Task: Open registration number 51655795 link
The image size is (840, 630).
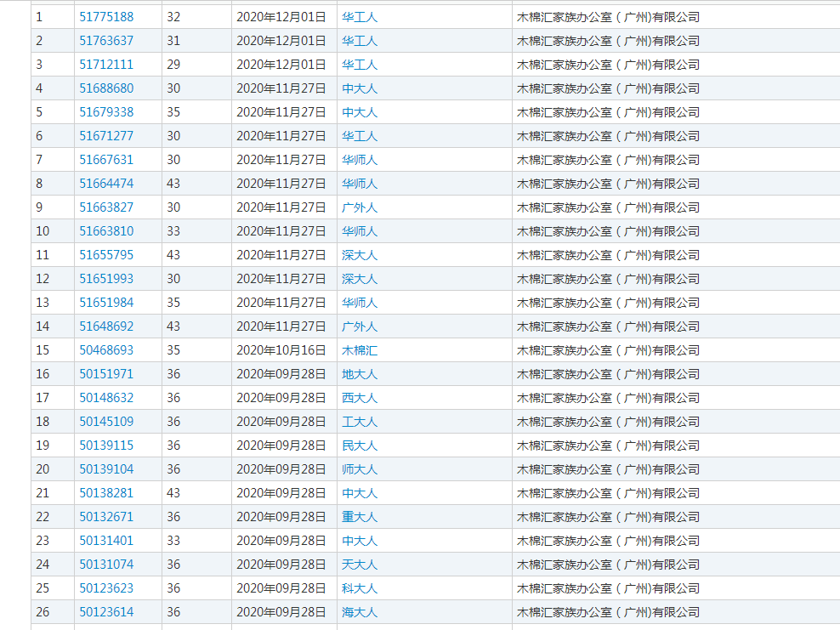Action: [106, 255]
